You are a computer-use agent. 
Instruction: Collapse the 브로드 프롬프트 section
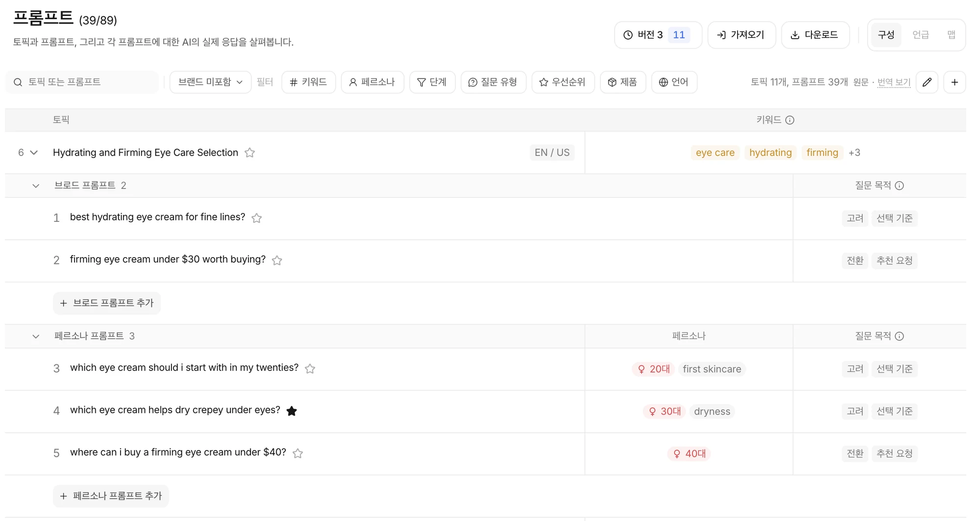click(x=36, y=186)
